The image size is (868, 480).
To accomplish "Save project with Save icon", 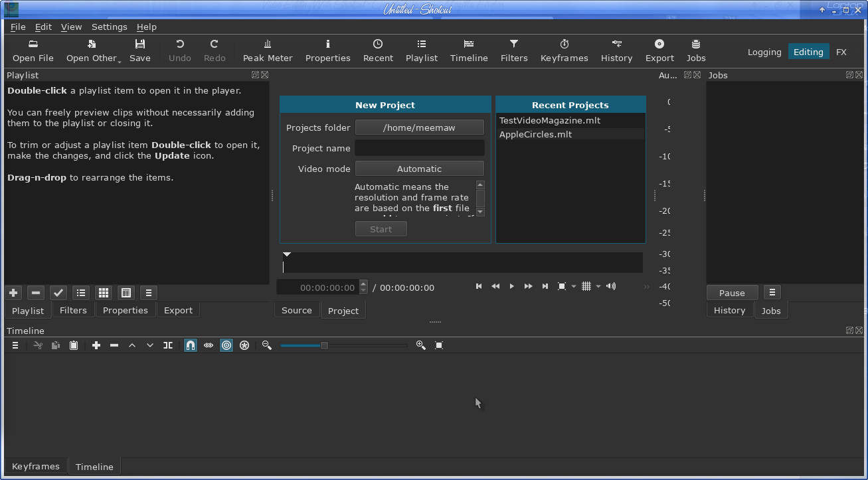I will (139, 50).
